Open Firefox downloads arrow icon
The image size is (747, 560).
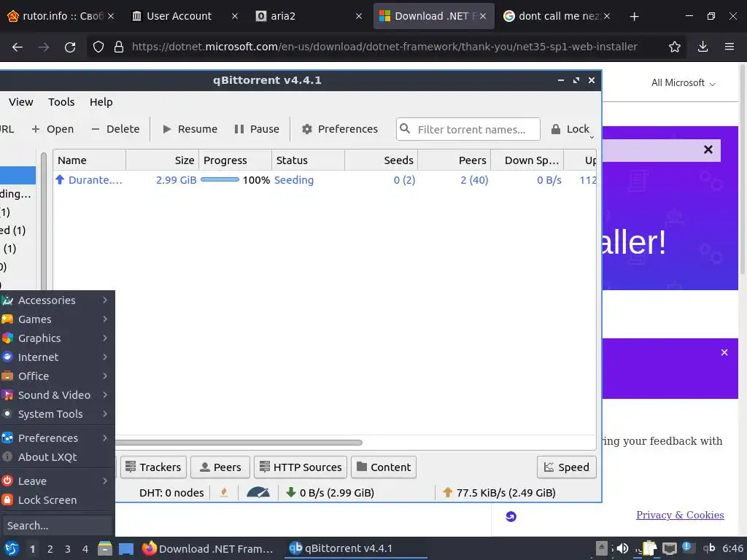click(x=703, y=47)
